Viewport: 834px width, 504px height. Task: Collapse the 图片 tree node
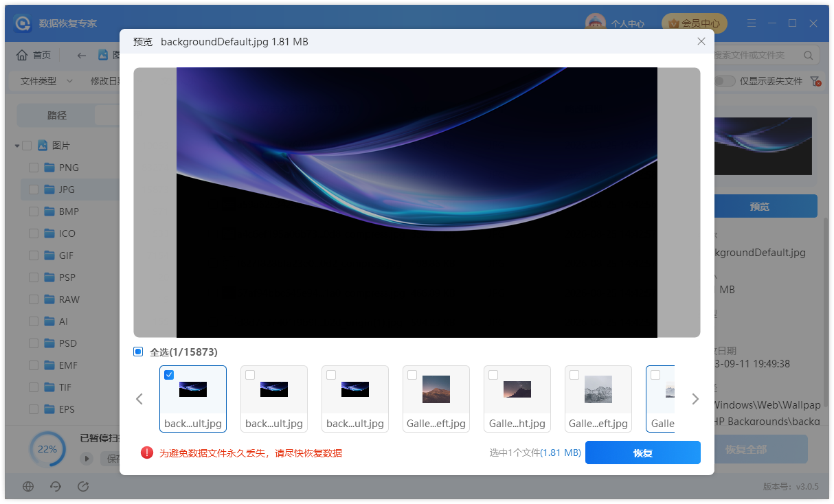17,146
